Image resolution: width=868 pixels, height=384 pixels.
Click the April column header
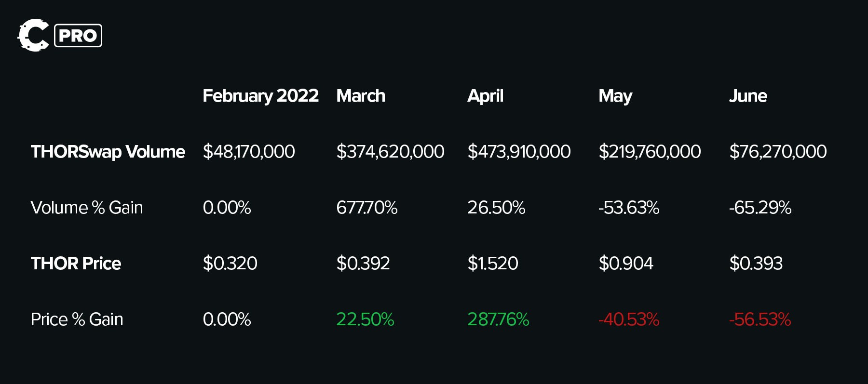[485, 96]
